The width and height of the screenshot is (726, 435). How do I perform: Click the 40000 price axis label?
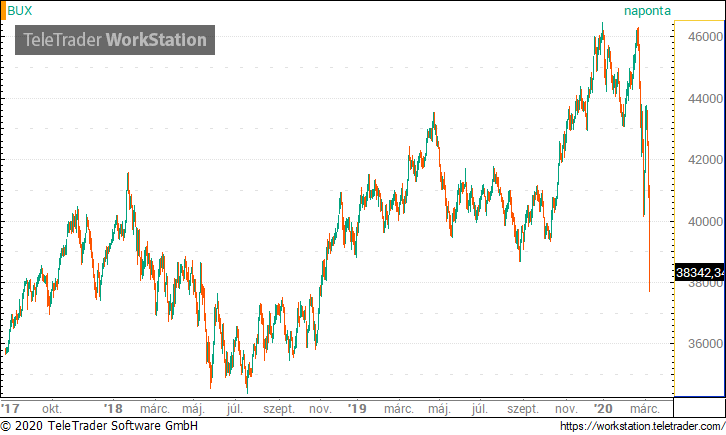point(705,222)
